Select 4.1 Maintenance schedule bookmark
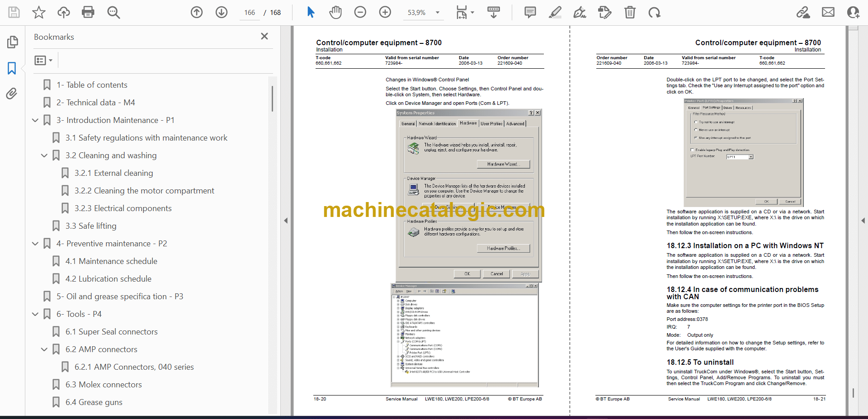The width and height of the screenshot is (868, 419). tap(112, 261)
